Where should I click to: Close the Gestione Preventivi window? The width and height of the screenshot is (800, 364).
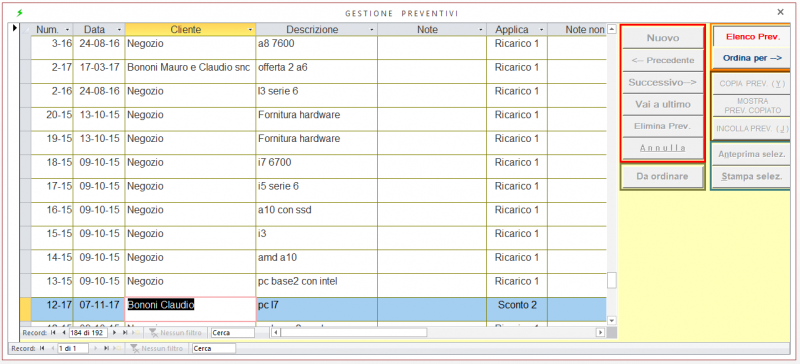[x=780, y=12]
